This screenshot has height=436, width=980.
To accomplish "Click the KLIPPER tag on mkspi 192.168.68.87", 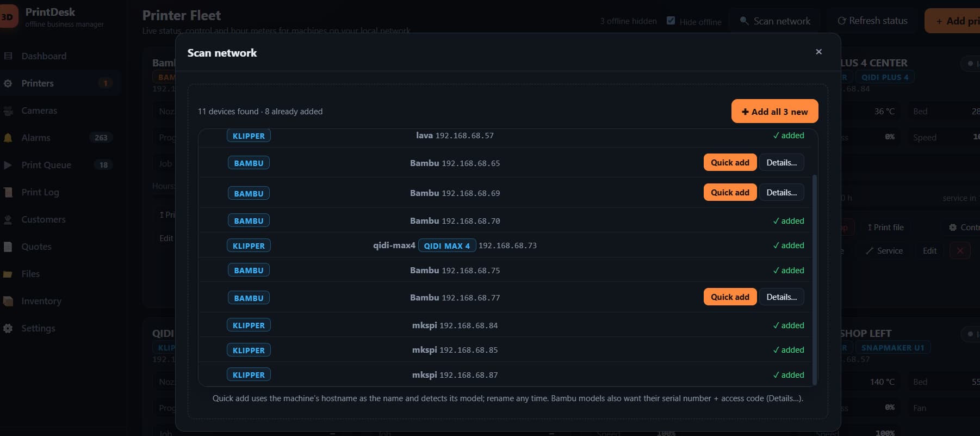I will [249, 374].
